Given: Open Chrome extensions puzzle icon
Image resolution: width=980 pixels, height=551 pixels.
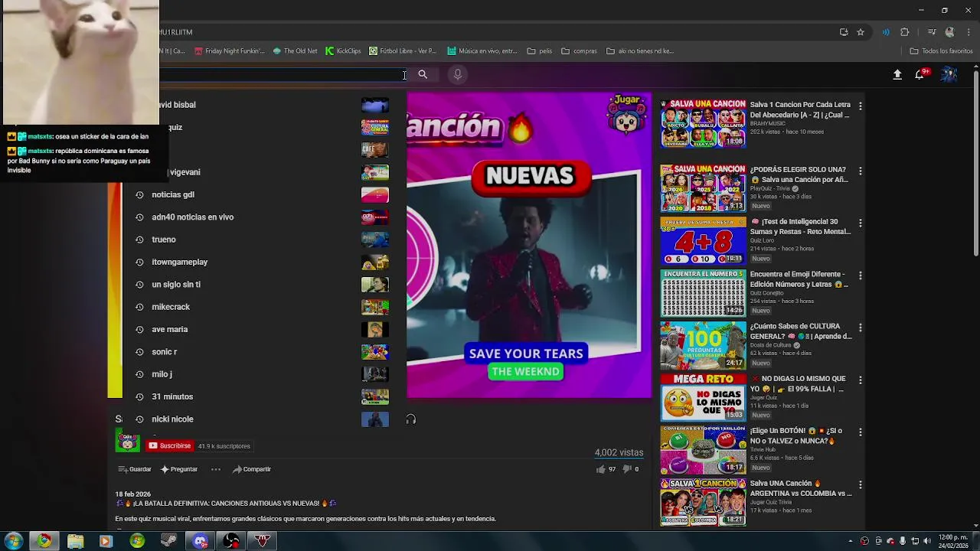Looking at the screenshot, I should click(x=905, y=32).
